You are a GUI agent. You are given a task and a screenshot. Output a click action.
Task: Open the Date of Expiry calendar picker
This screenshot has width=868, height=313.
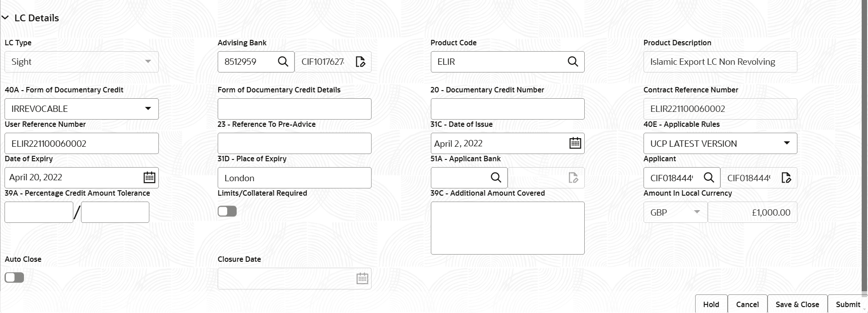click(x=149, y=177)
